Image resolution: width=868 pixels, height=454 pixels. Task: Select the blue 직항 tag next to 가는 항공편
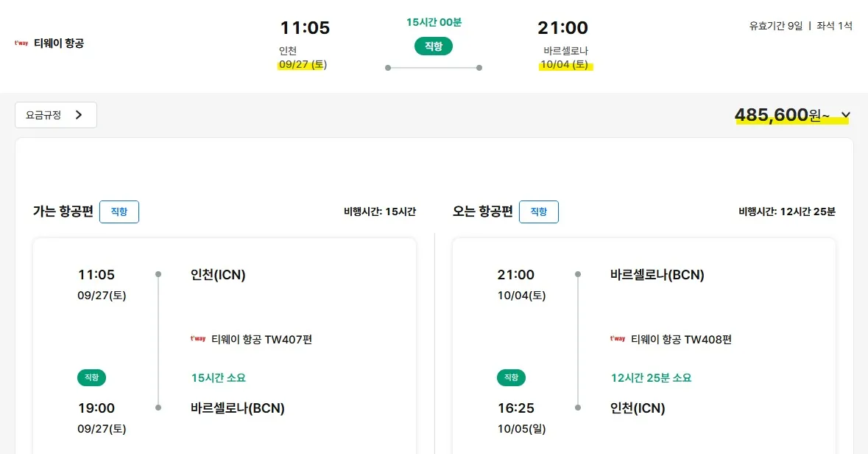click(119, 212)
